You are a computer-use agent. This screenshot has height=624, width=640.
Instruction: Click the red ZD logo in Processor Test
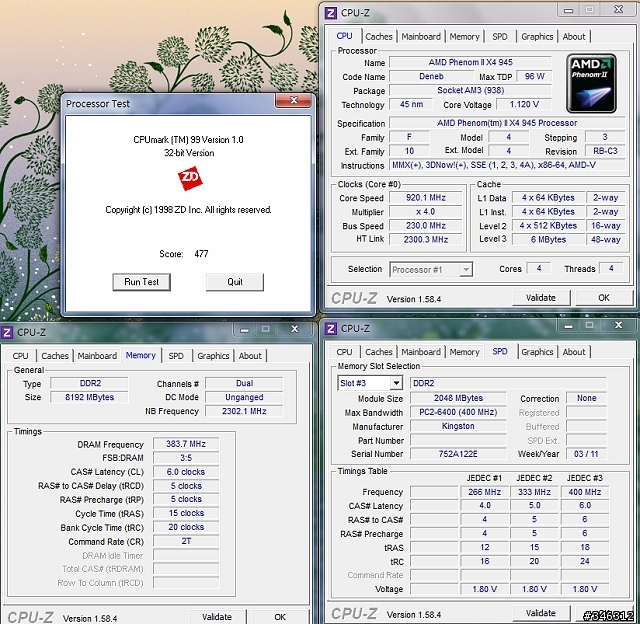(x=190, y=178)
